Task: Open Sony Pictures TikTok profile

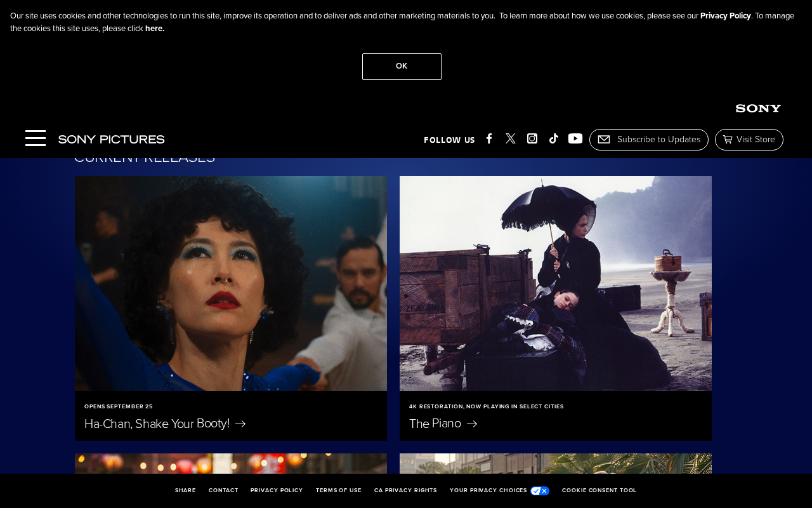Action: pyautogui.click(x=554, y=138)
